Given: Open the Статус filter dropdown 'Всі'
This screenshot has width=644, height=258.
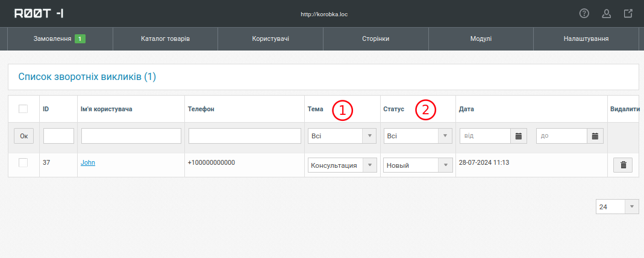Looking at the screenshot, I should click(417, 136).
